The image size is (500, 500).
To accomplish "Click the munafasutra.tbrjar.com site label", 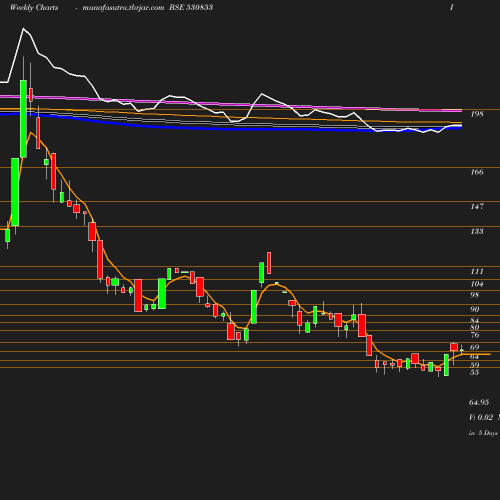I will coord(123,7).
